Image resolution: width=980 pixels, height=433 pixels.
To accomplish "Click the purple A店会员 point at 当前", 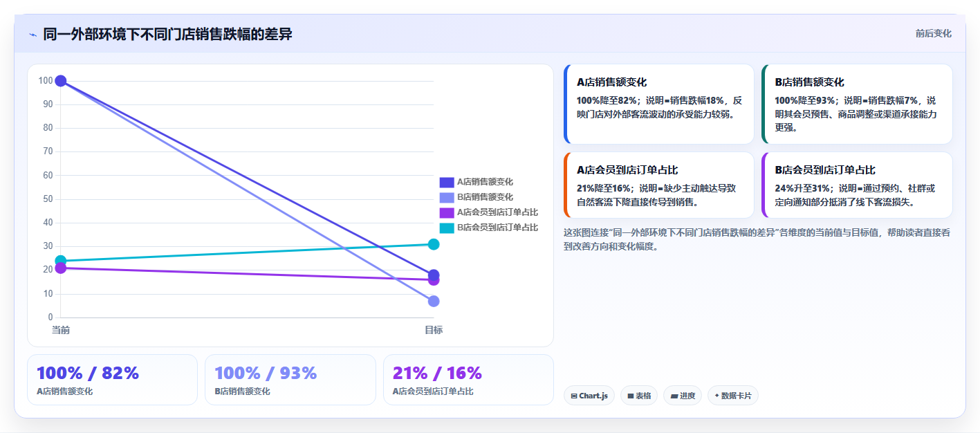I will point(61,268).
